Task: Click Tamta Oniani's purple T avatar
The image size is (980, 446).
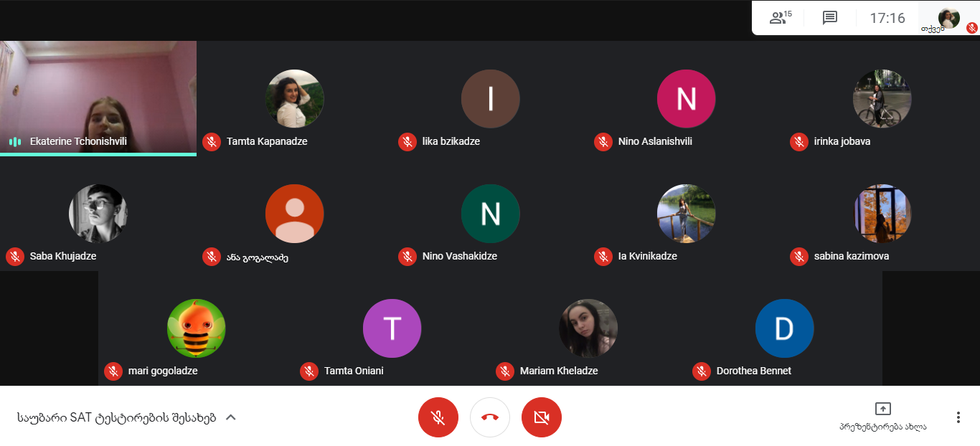Action: click(x=392, y=328)
